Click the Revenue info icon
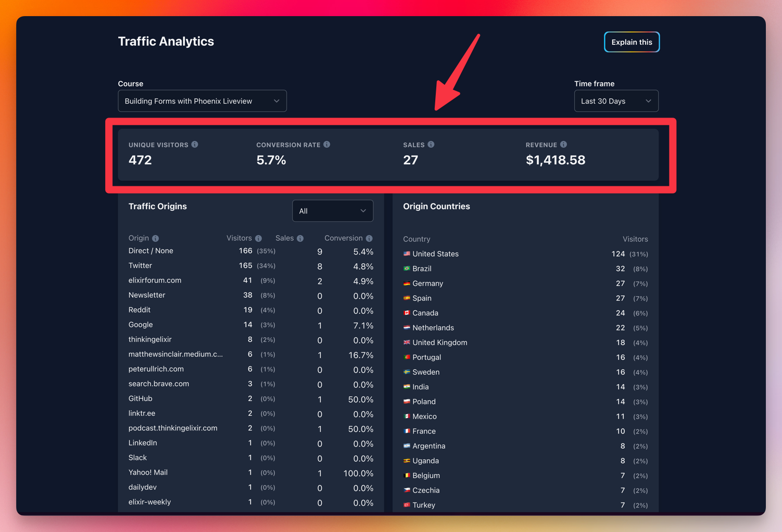 coord(563,145)
